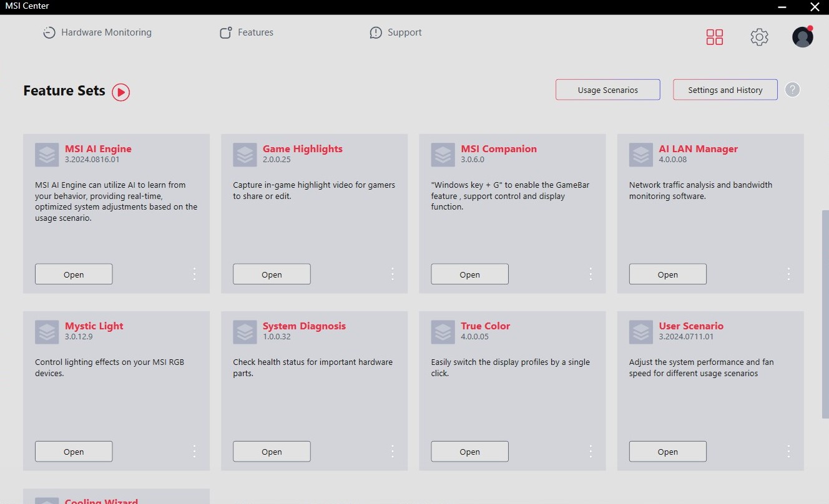Screen dimensions: 829x504
Task: Open User Scenario feature
Action: tap(667, 452)
